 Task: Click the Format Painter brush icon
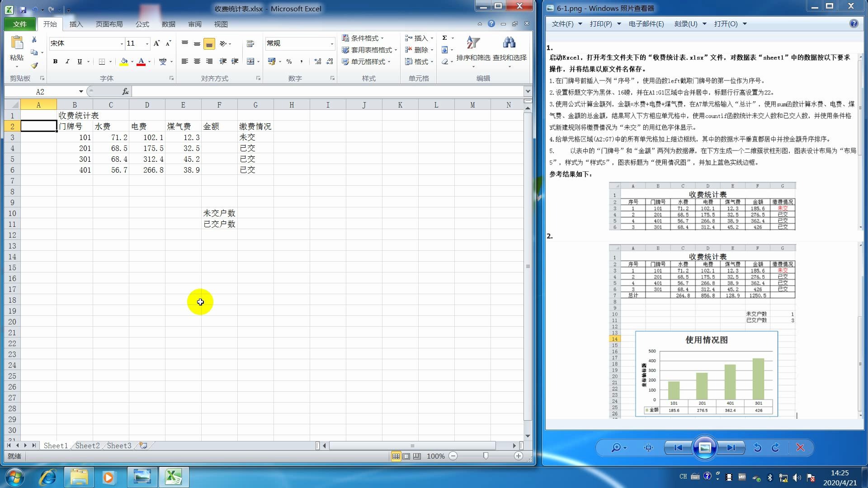[34, 66]
